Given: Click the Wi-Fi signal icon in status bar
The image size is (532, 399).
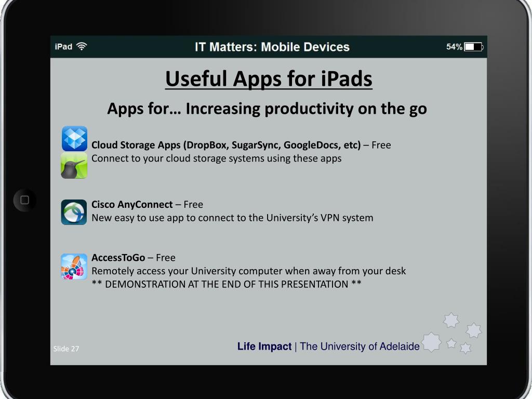Looking at the screenshot, I should click(x=82, y=46).
